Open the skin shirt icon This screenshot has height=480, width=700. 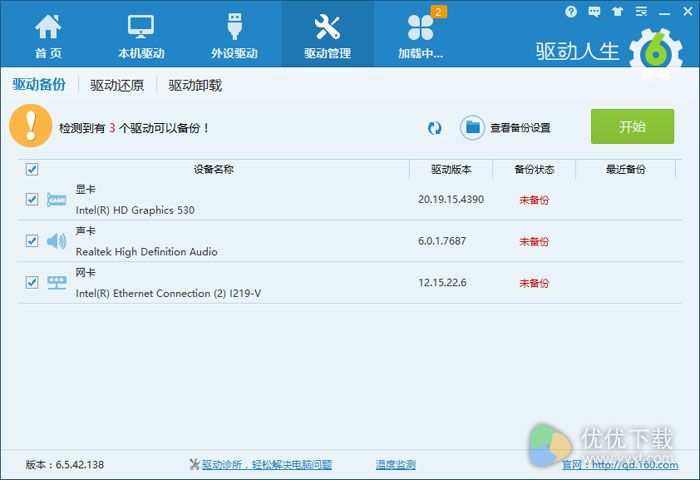(617, 12)
